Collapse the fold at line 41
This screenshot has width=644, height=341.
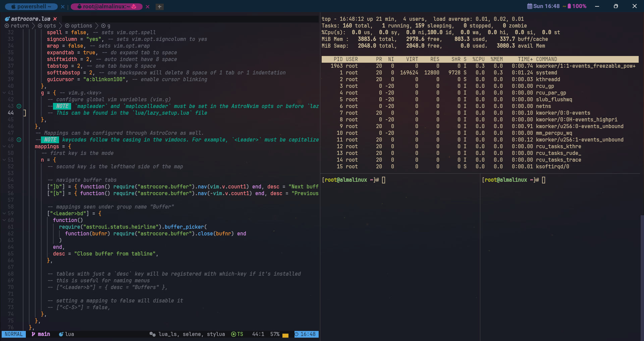pyautogui.click(x=4, y=93)
